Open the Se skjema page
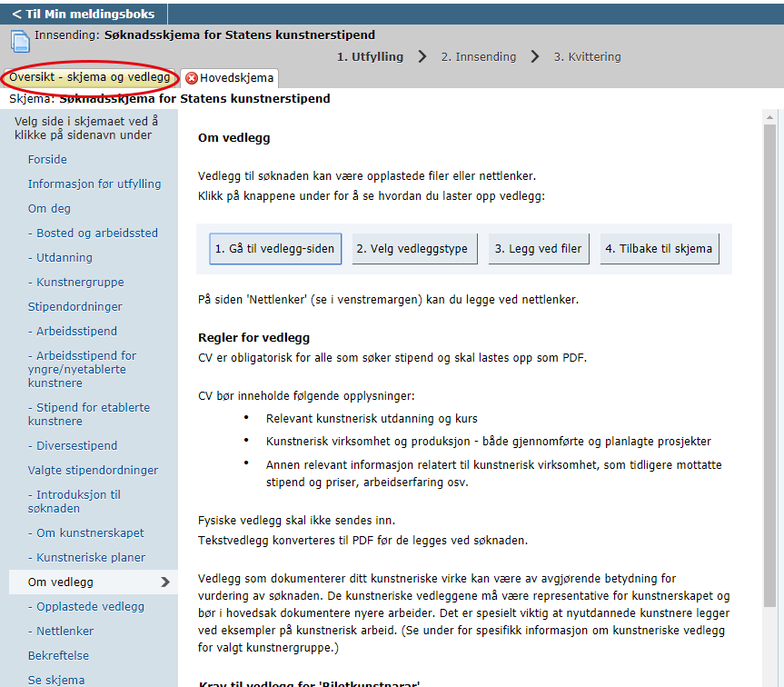Image resolution: width=784 pixels, height=687 pixels. click(x=56, y=680)
